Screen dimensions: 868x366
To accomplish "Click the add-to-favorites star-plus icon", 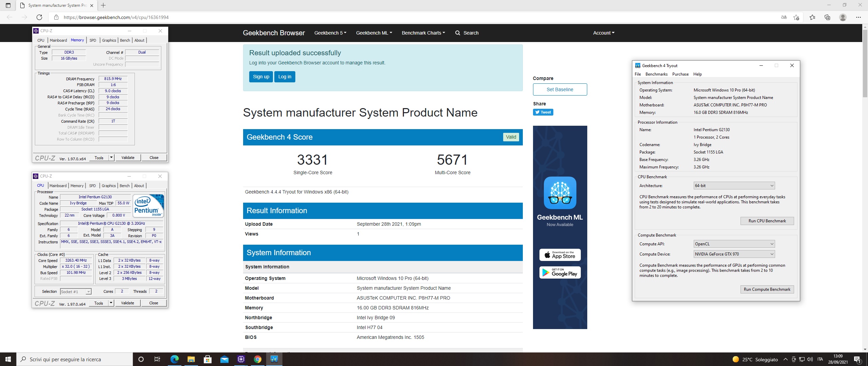I will 796,17.
